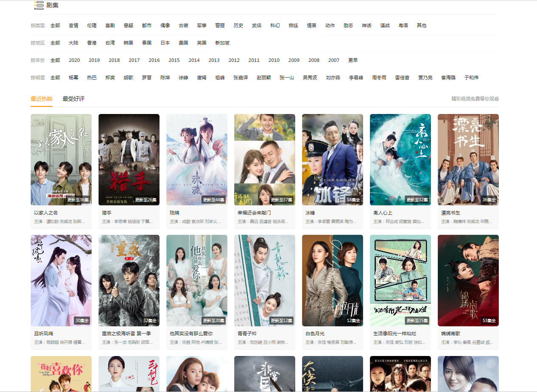The image size is (537, 392).
Task: Select the 古装 genre filter
Action: 183,25
